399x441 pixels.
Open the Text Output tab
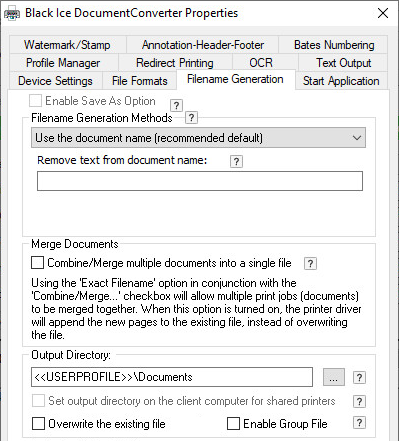pos(344,63)
